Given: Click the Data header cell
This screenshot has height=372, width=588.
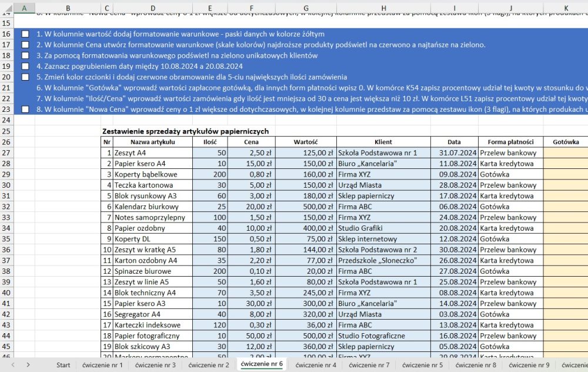Looking at the screenshot, I should (454, 142).
